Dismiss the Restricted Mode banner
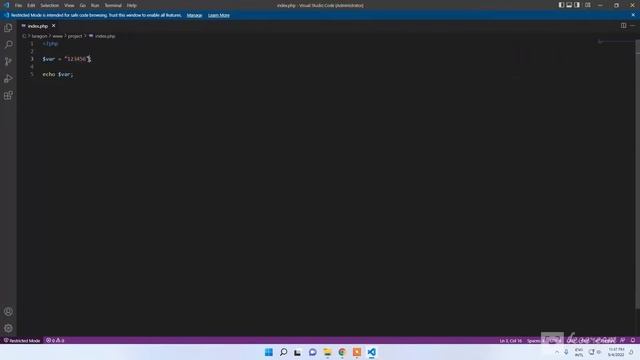The image size is (640, 360). pos(633,15)
